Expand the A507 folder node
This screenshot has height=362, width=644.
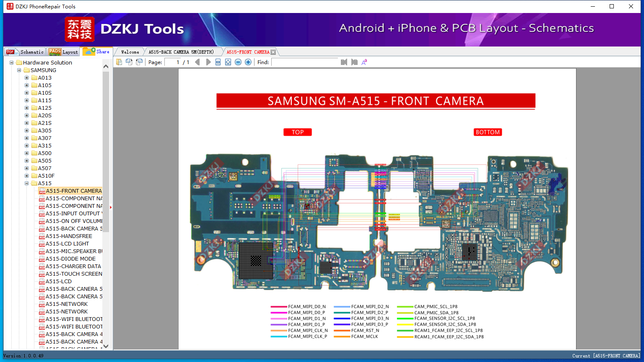tap(26, 168)
